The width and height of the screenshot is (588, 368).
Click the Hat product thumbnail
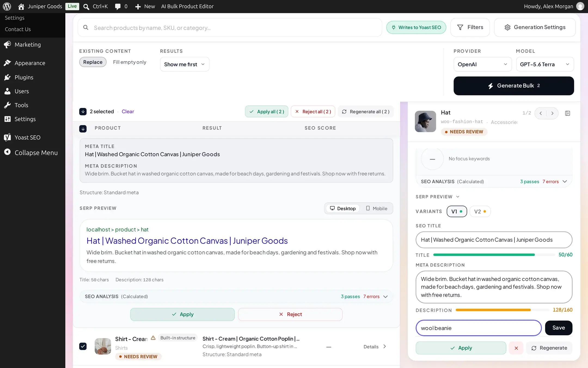[x=425, y=121]
